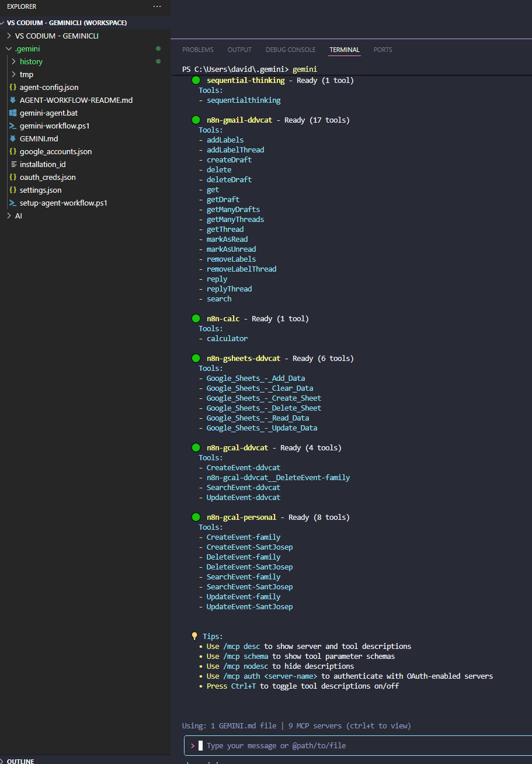Expand the OUTLINE section at the bottom

[18, 760]
